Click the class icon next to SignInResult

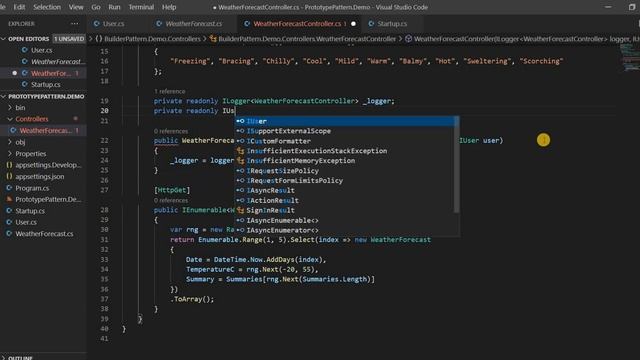[x=240, y=210]
